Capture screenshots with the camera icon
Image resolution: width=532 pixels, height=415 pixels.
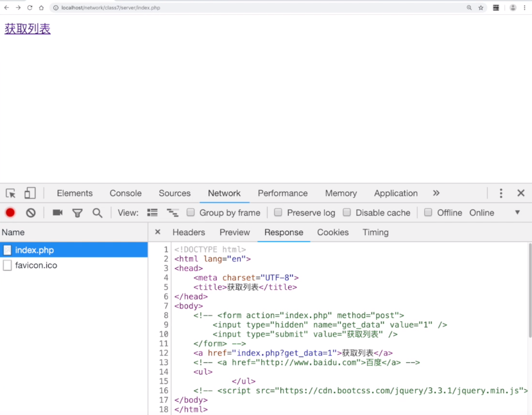tap(58, 213)
